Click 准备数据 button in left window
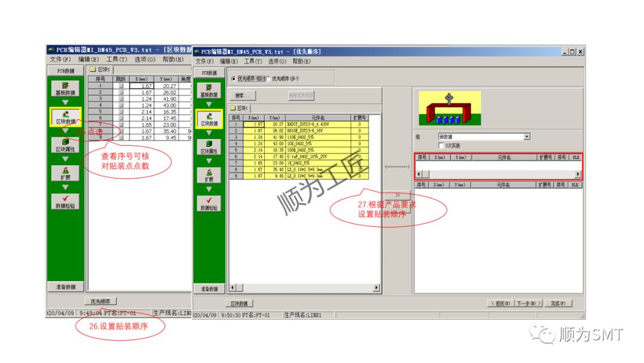 pyautogui.click(x=66, y=287)
